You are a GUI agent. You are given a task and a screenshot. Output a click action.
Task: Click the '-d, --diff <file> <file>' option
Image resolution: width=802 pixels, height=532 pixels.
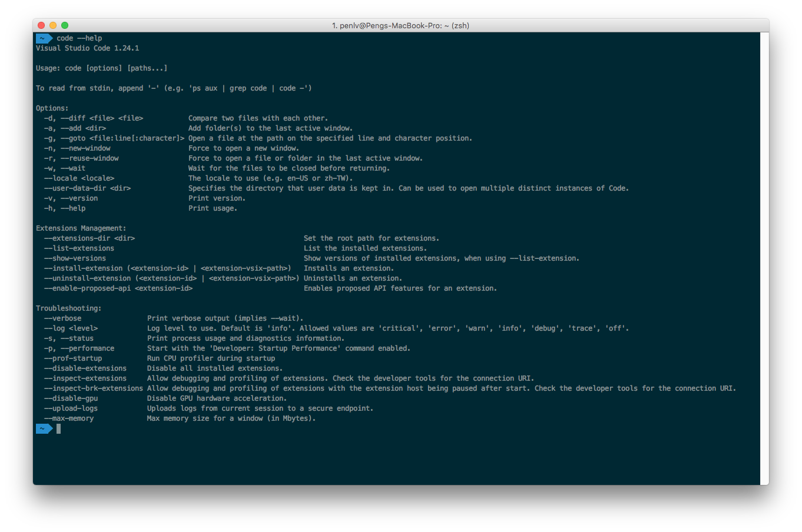tap(94, 118)
